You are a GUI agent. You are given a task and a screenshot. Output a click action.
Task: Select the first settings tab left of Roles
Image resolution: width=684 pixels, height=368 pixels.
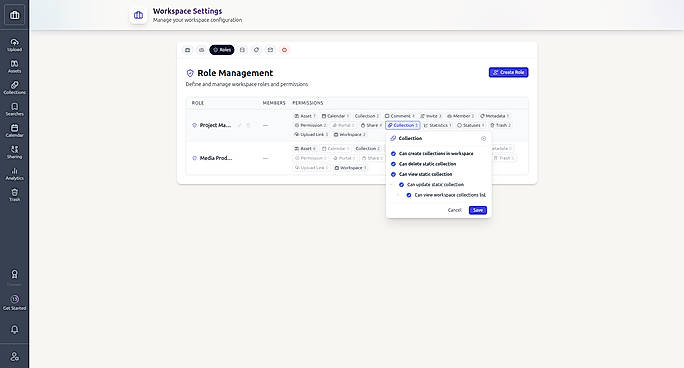tap(188, 50)
